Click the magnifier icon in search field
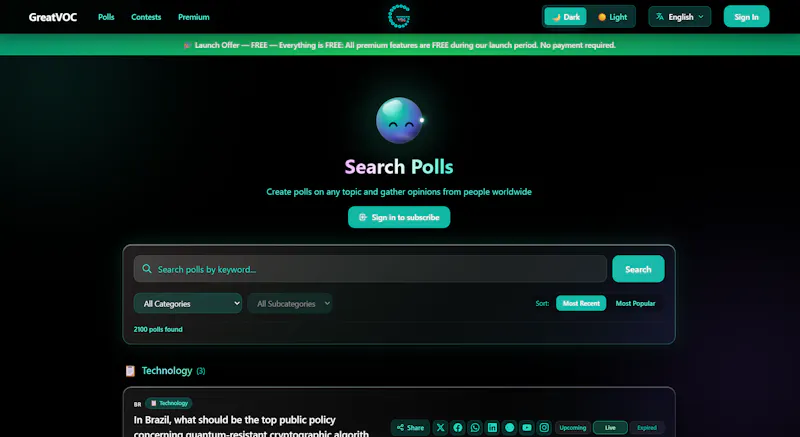The width and height of the screenshot is (800, 437). [x=147, y=269]
